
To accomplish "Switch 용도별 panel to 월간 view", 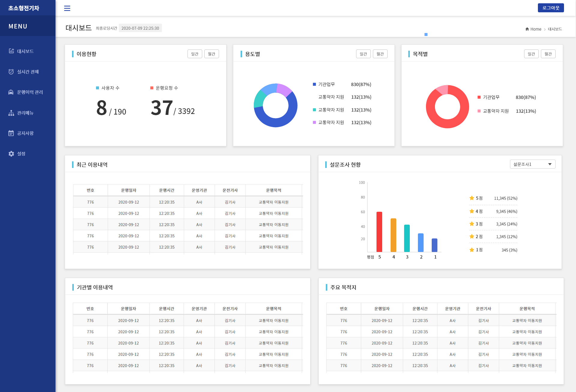I will [x=380, y=54].
